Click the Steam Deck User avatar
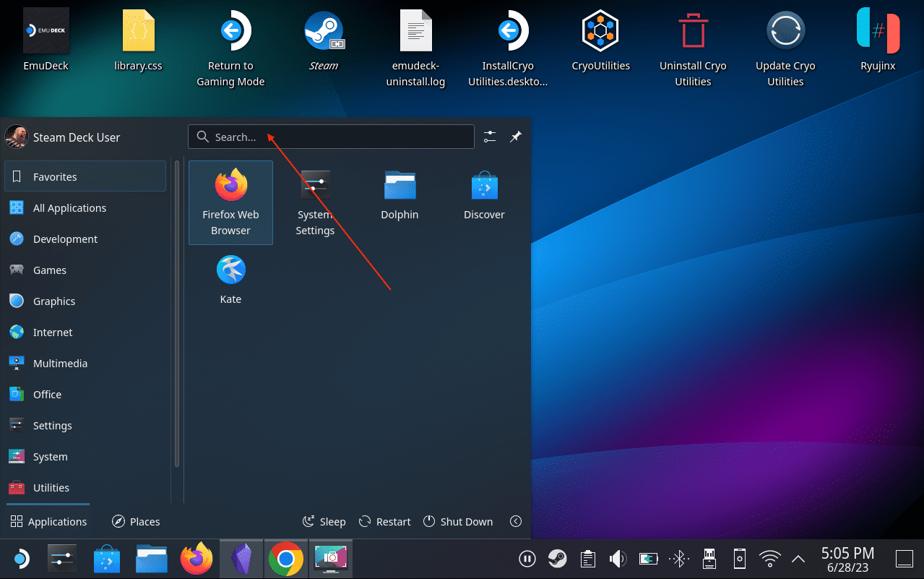924x579 pixels. coord(15,137)
